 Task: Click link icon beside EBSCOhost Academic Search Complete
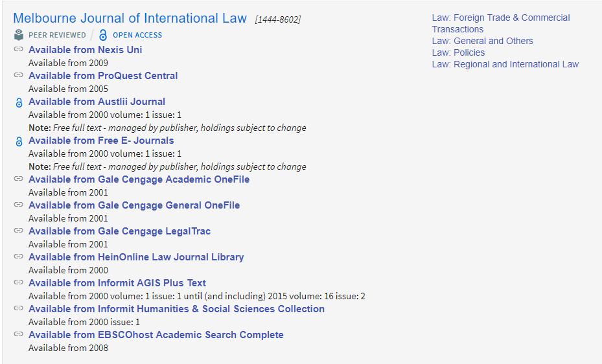[x=18, y=334]
